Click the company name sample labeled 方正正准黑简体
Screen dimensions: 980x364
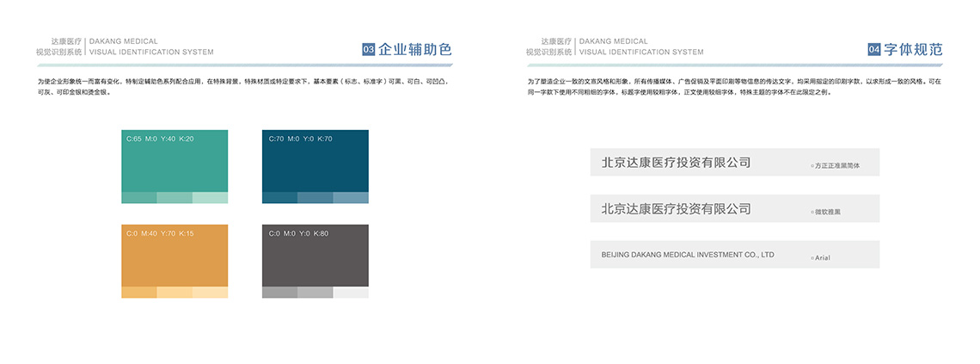676,163
